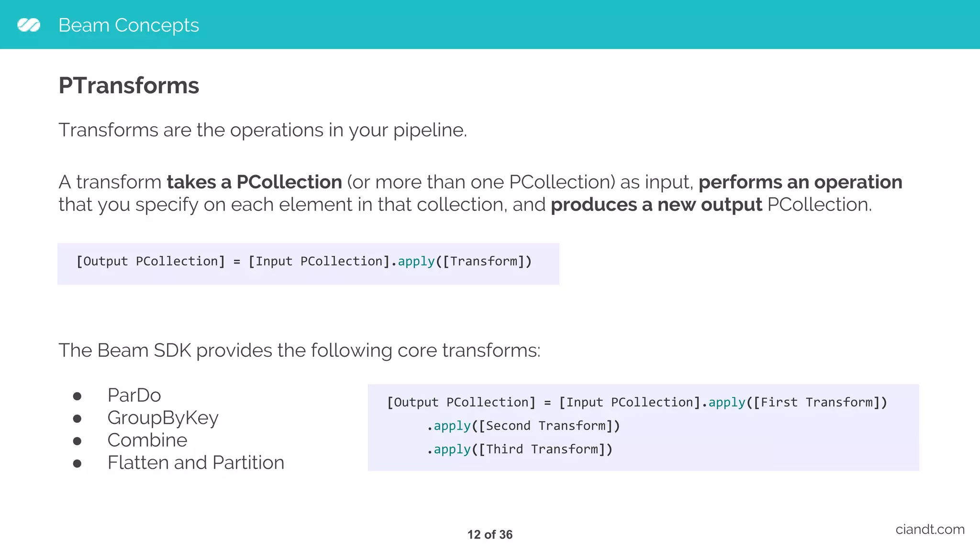Click the Combine list item
The width and height of the screenshot is (980, 551).
[147, 441]
